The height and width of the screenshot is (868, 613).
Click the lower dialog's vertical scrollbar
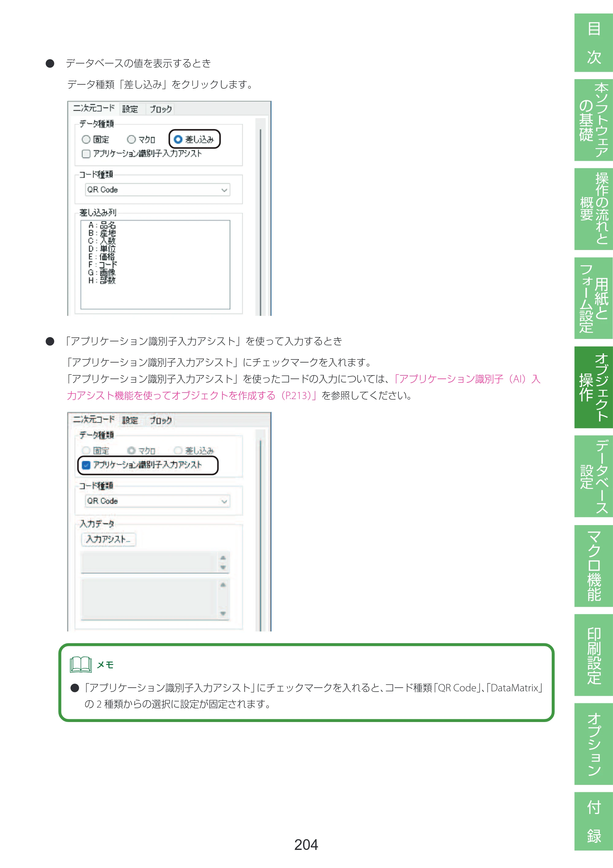[260, 530]
